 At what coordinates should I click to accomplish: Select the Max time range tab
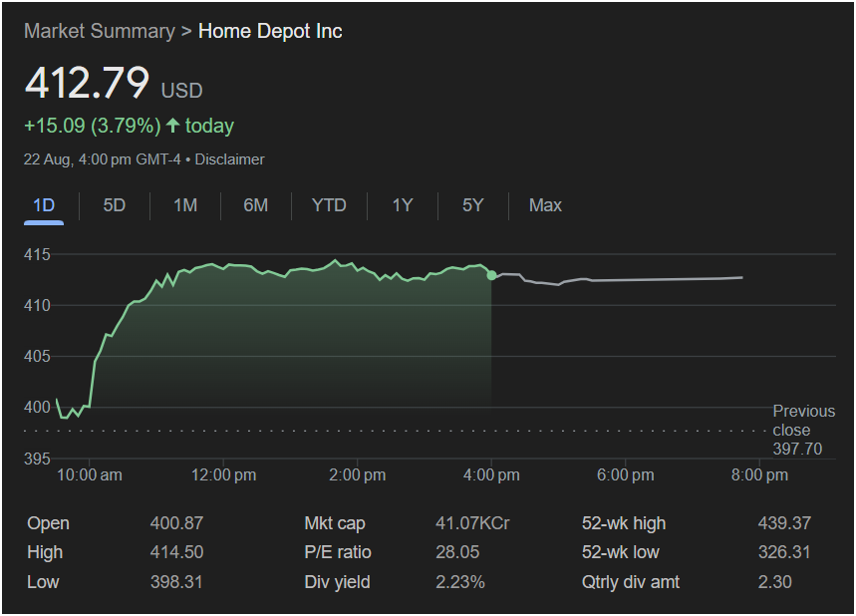(545, 205)
